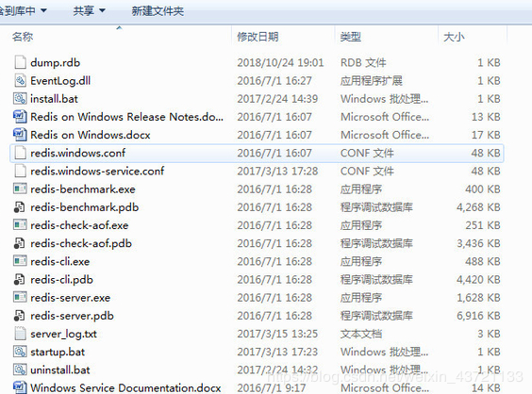Click size 4,268 KB of redis-benchmark.pdb
This screenshot has width=532, height=394.
tap(478, 207)
